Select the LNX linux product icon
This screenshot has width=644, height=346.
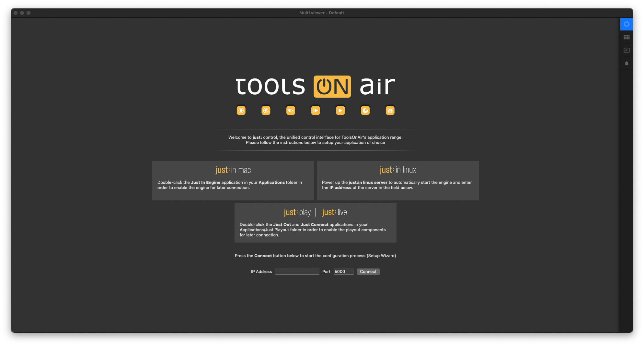coord(266,111)
